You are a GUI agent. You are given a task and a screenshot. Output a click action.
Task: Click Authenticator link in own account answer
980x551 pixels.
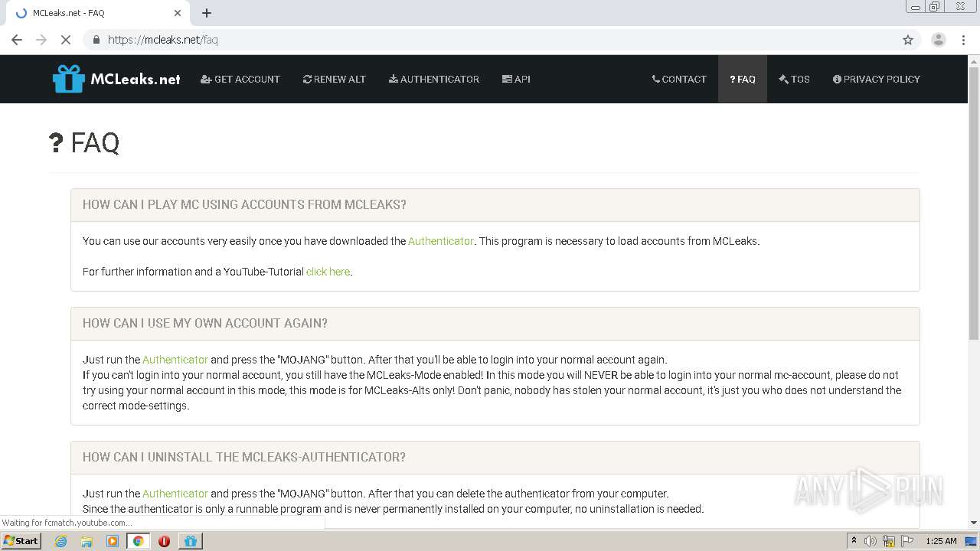tap(175, 360)
